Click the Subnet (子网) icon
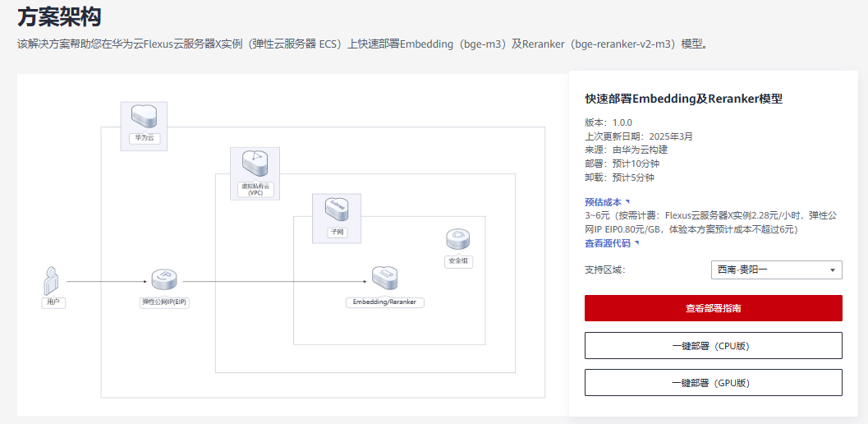 [x=337, y=209]
